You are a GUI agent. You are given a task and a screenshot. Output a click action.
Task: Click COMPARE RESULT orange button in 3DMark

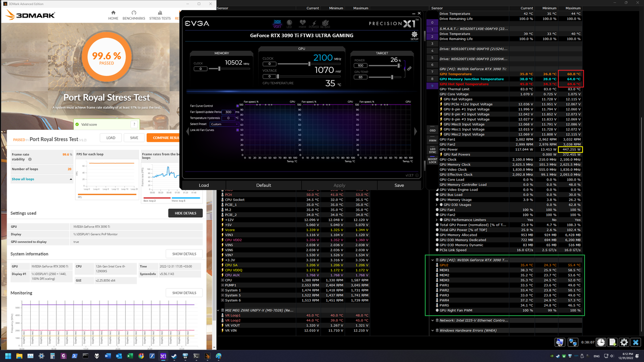click(163, 138)
